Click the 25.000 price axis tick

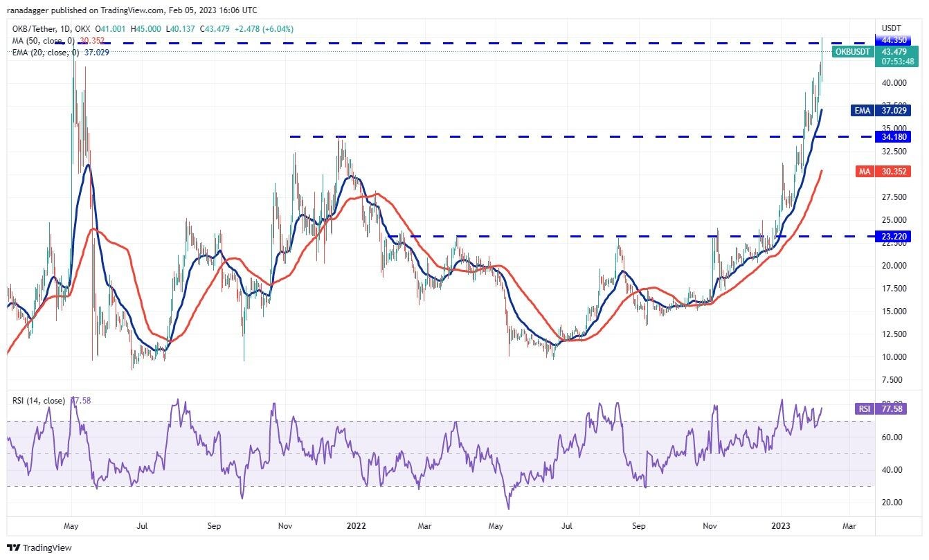point(894,220)
